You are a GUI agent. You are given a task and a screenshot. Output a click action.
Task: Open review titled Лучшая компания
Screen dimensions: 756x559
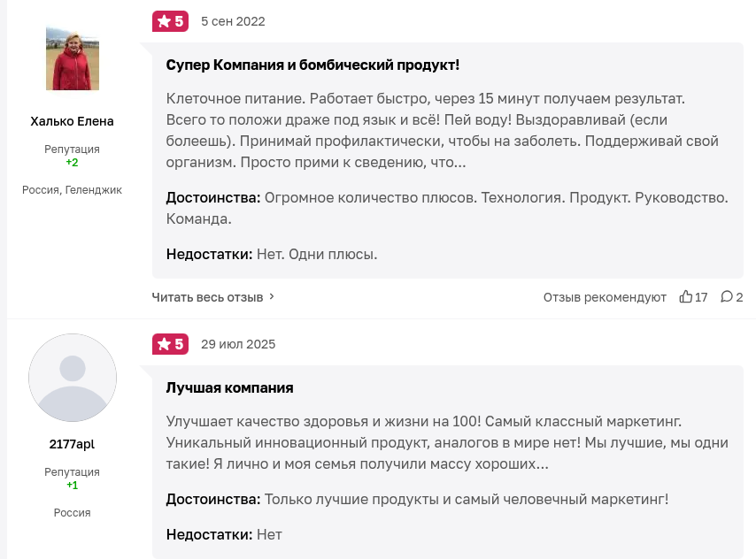tap(230, 387)
